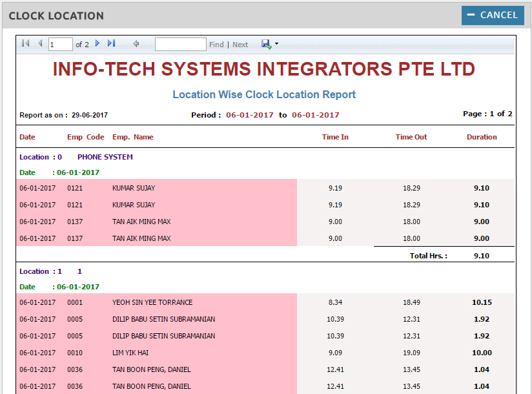Expand the export format dropdown arrow
Screen dimensions: 532x394
click(277, 44)
